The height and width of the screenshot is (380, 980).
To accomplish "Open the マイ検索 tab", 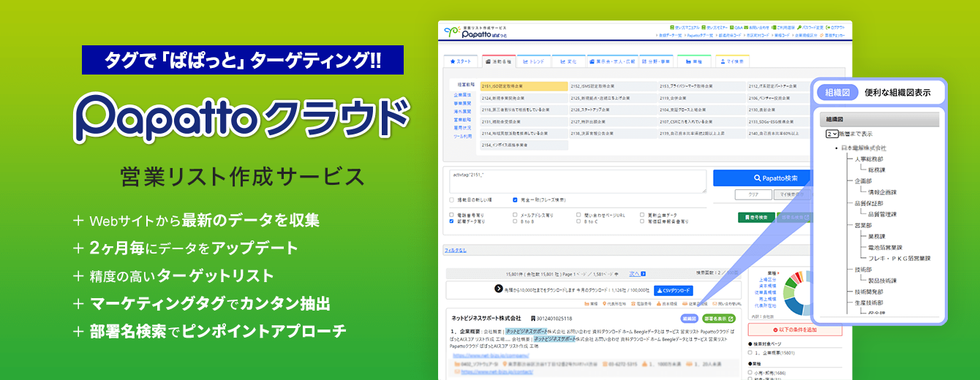I will point(731,61).
